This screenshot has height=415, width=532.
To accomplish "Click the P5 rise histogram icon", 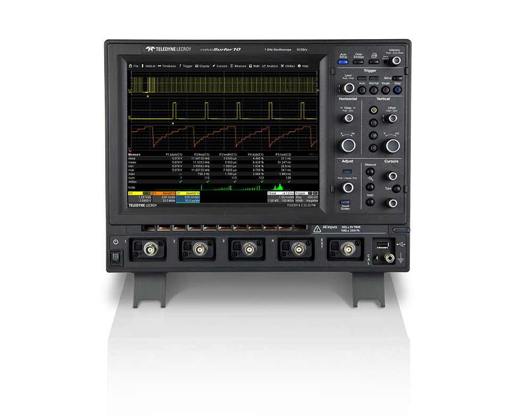I will 279,187.
